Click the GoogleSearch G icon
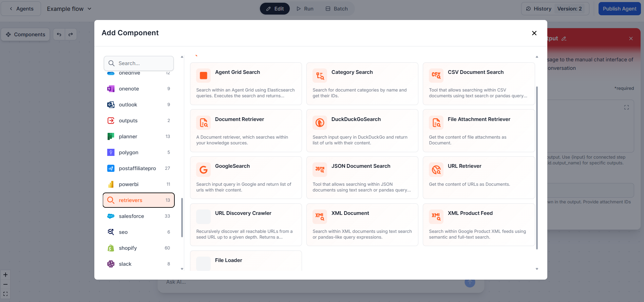Screen dimensions: 644x302 point(203,169)
